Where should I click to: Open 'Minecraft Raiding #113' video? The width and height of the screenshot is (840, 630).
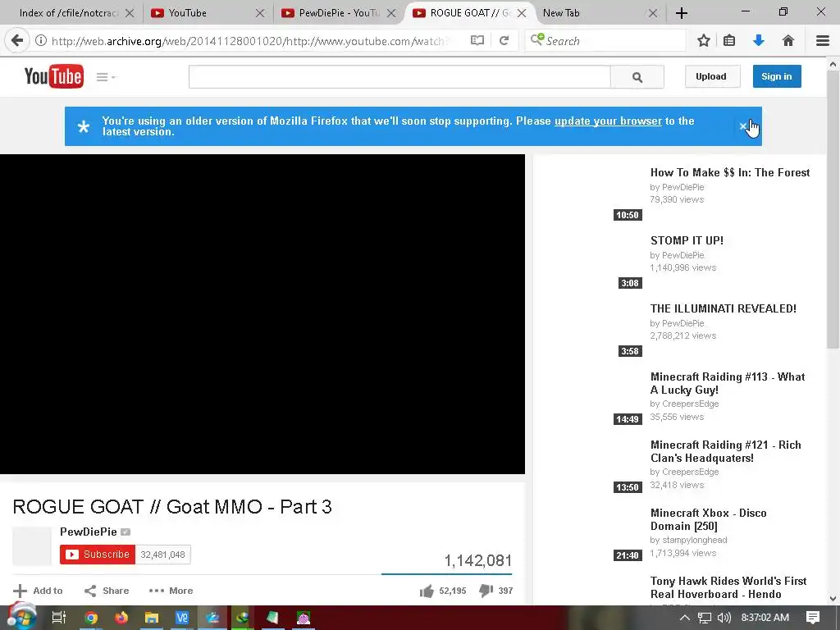click(728, 383)
